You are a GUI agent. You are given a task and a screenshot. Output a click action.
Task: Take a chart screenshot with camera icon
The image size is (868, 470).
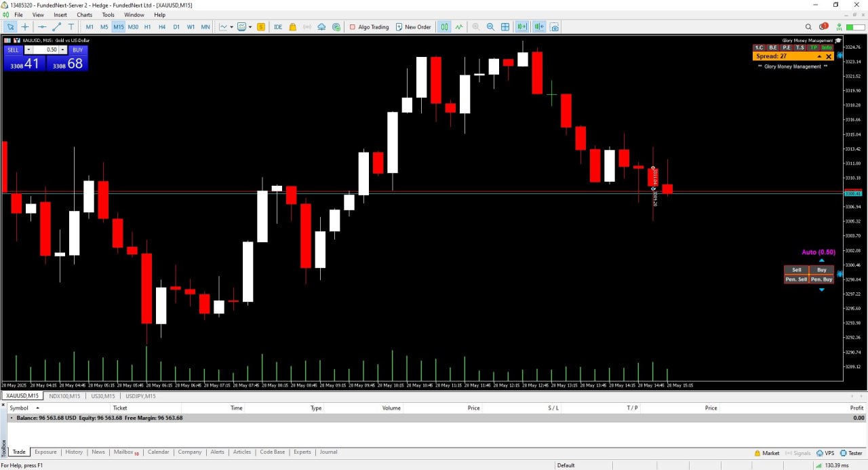click(x=555, y=27)
